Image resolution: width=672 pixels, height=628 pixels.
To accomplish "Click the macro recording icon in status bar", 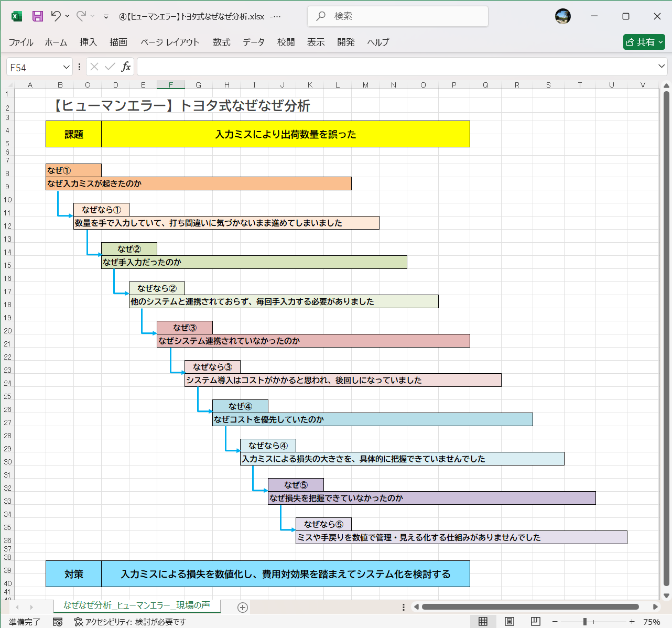I will coord(58,621).
